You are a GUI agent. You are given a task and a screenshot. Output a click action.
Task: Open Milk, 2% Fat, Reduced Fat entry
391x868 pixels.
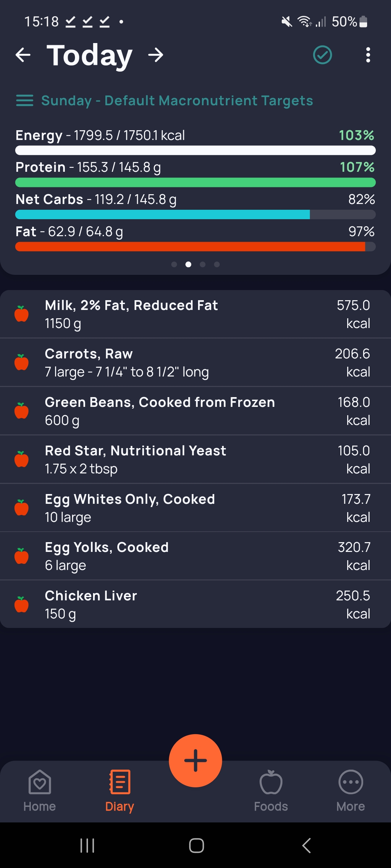coord(195,314)
